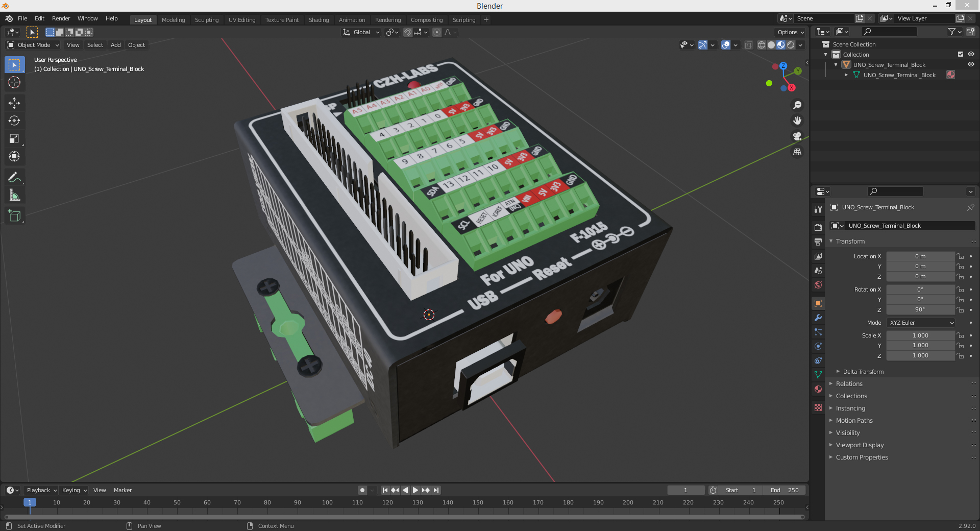This screenshot has height=531, width=980.
Task: Open the World properties tab
Action: point(818,285)
